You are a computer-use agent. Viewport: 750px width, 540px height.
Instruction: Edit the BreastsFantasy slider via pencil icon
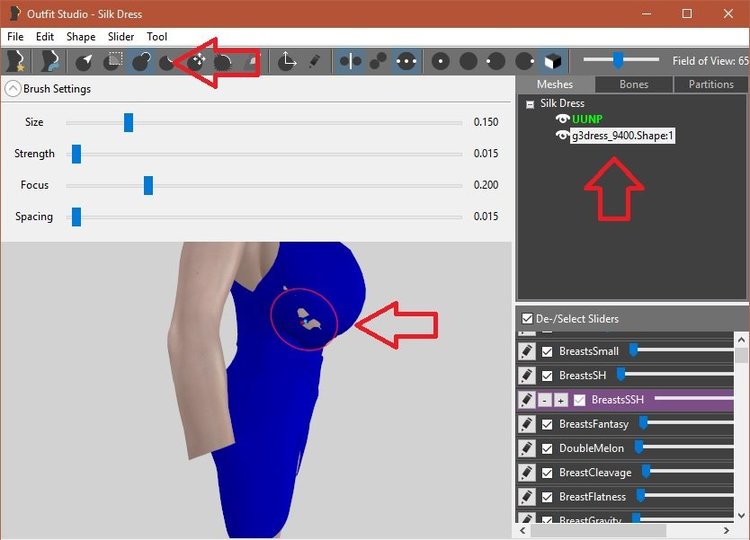527,424
